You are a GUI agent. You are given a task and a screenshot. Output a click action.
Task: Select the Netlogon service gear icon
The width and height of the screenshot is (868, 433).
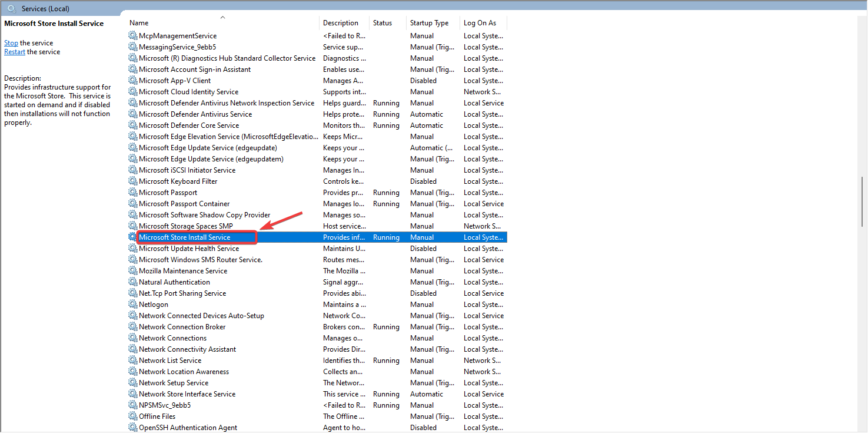tap(133, 305)
